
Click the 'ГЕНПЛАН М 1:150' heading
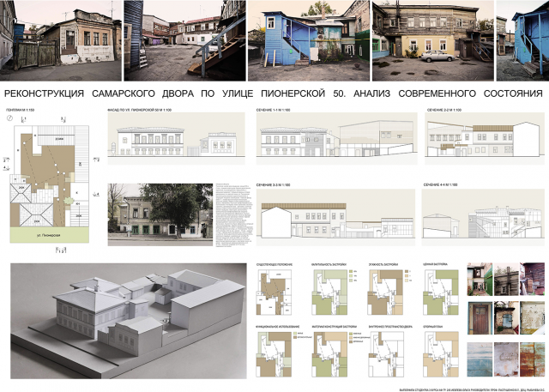click(21, 110)
